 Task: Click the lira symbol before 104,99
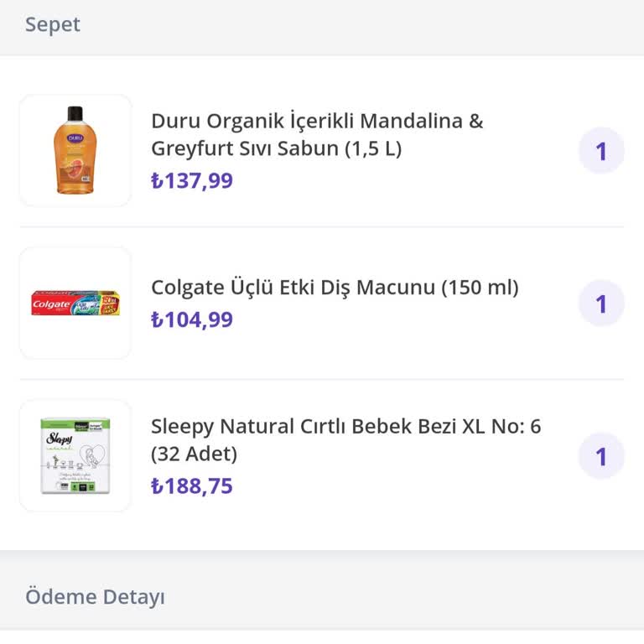157,320
